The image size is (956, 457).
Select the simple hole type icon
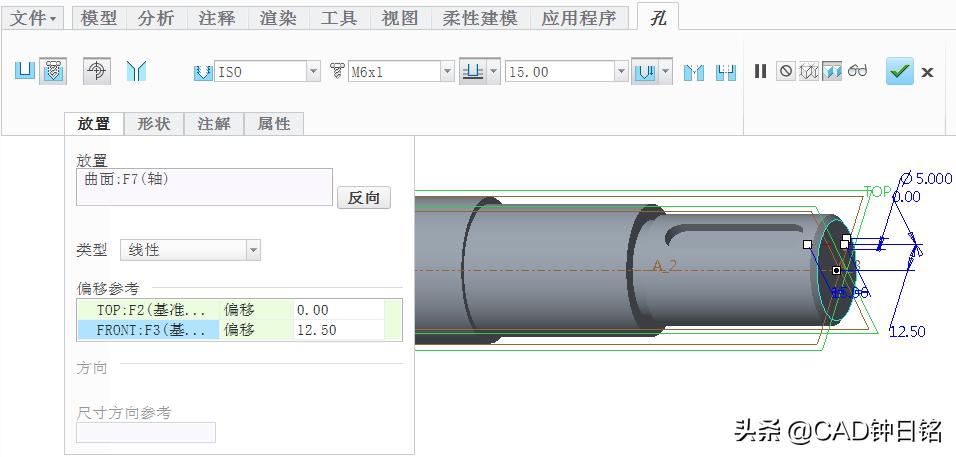(x=24, y=71)
